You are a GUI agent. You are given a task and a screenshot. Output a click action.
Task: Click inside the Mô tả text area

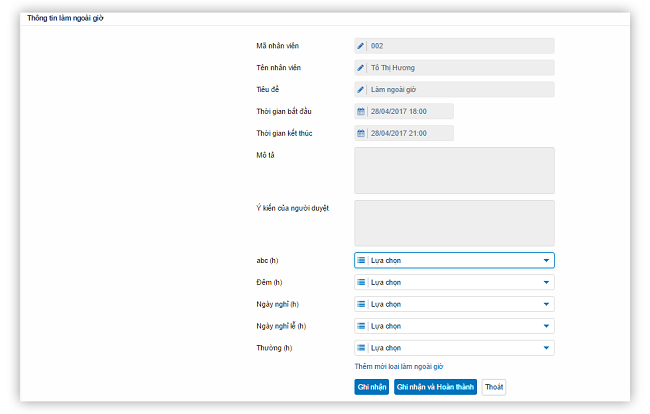point(454,171)
